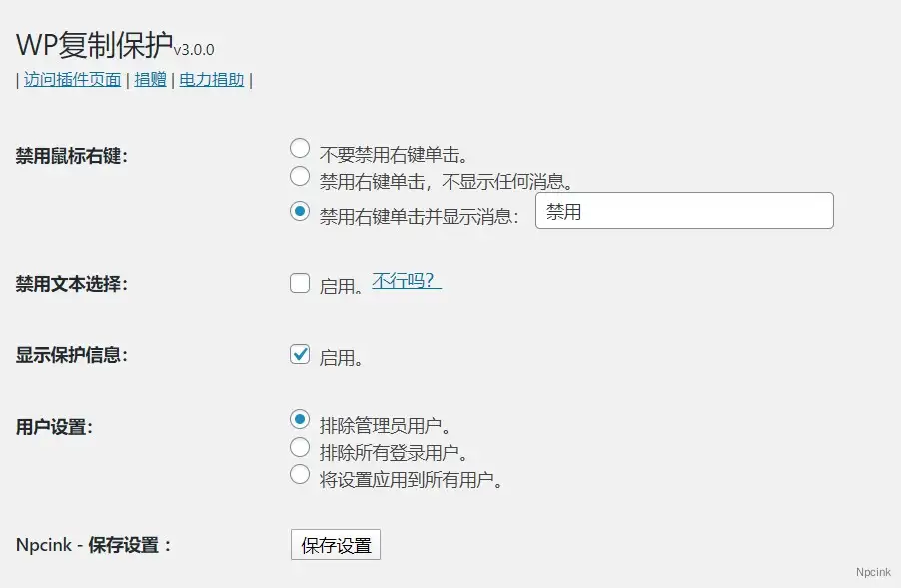Click the custom message input field

click(684, 211)
